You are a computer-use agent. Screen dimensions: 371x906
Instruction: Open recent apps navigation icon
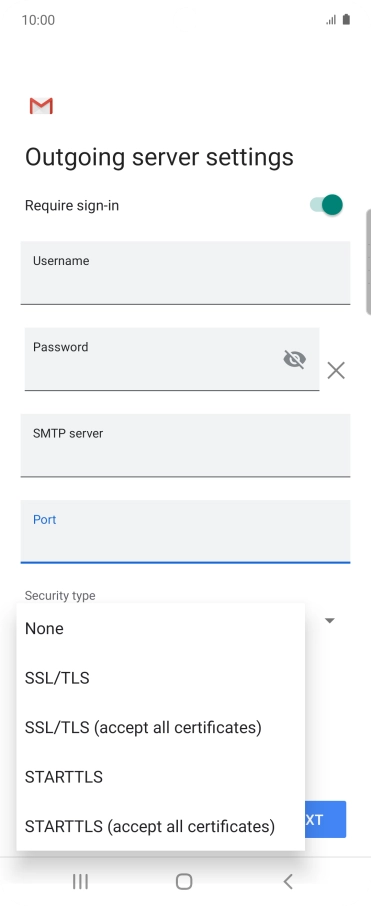[80, 881]
